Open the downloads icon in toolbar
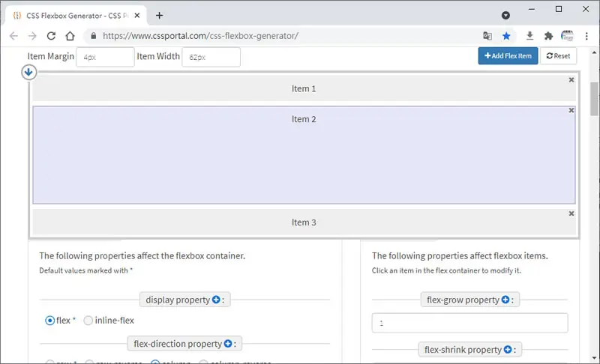Image resolution: width=600 pixels, height=364 pixels. [529, 36]
